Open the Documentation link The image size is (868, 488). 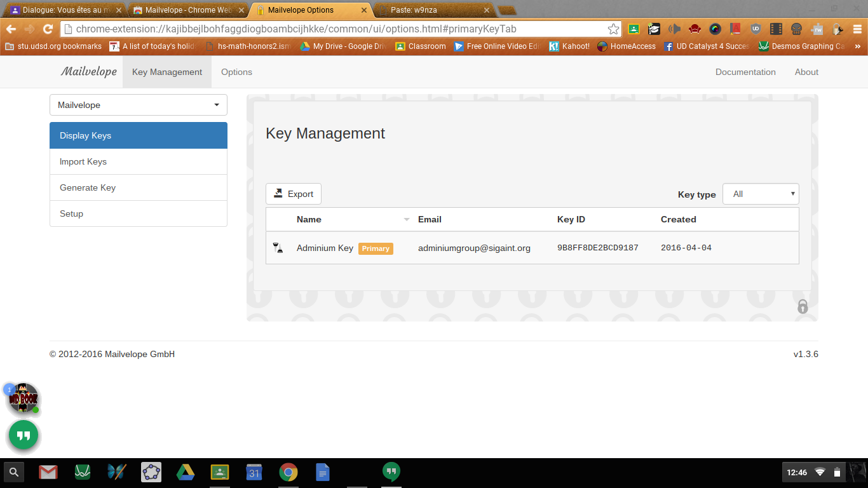745,72
